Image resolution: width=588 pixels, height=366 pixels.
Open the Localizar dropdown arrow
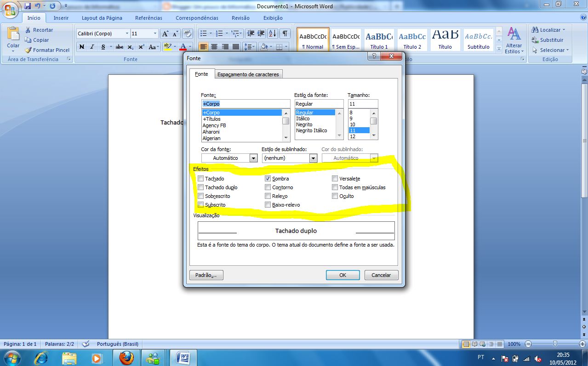coord(564,30)
